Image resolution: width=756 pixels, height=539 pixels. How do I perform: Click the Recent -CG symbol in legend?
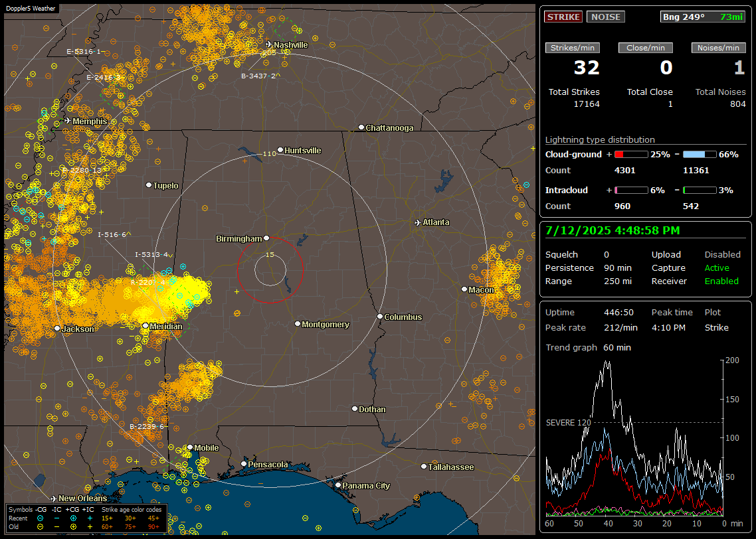40,518
